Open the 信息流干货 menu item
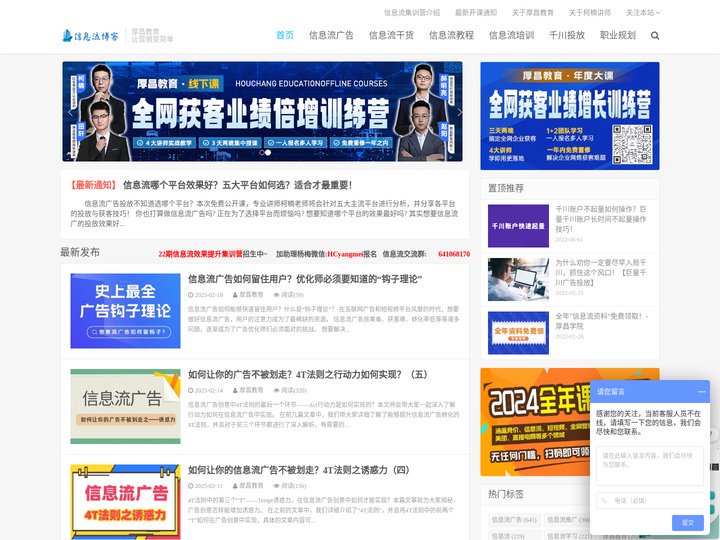Image resolution: width=720 pixels, height=540 pixels. tap(391, 35)
